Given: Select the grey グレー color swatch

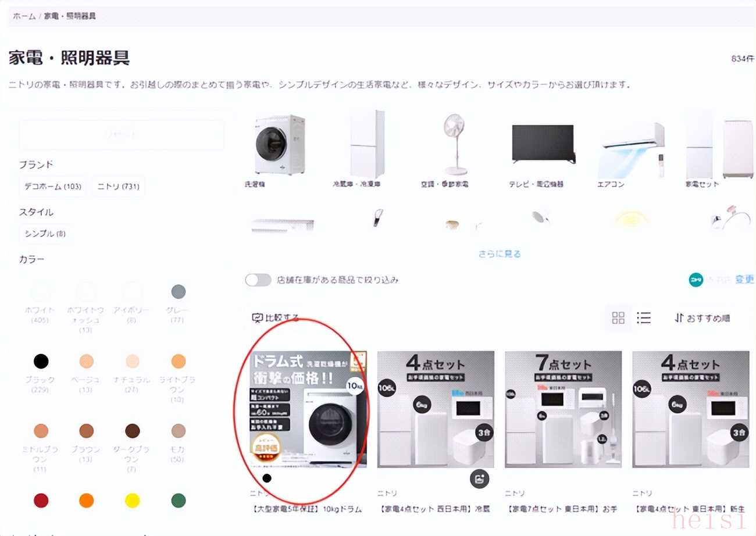Looking at the screenshot, I should pyautogui.click(x=179, y=292).
